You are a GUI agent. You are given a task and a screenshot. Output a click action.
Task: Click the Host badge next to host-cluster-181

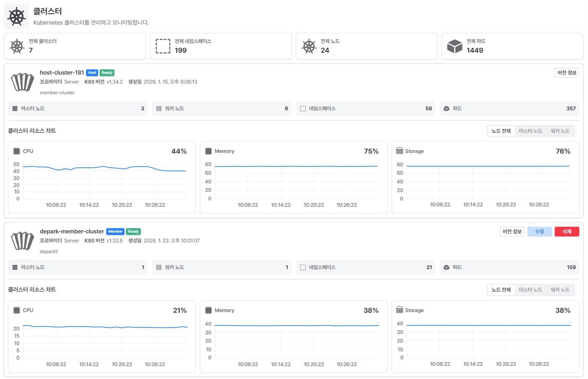(x=92, y=73)
